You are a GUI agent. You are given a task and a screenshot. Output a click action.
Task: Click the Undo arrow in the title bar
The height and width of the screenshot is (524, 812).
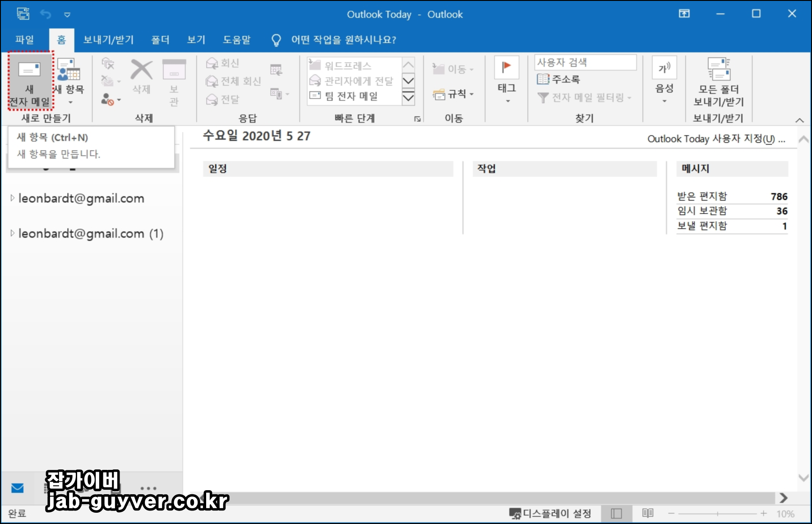[x=46, y=14]
